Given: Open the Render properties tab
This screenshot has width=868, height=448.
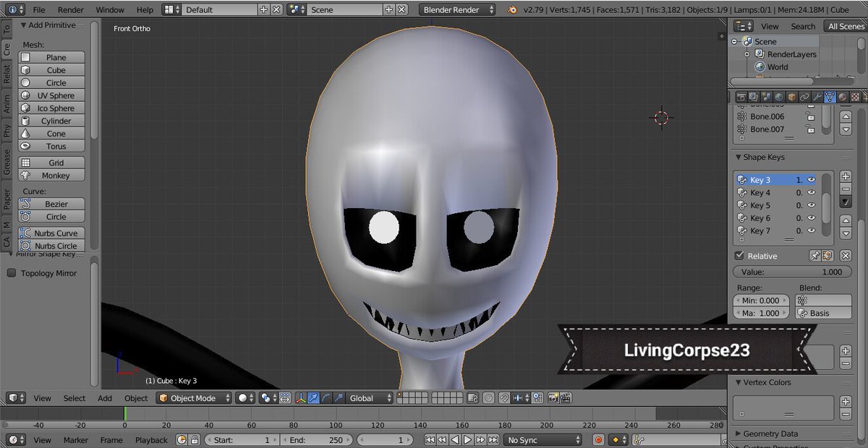Looking at the screenshot, I should tap(741, 96).
